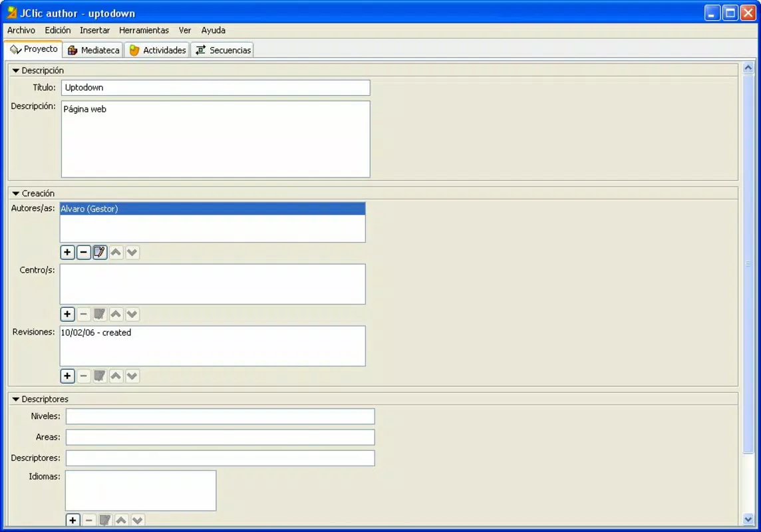Add a new author with plus button

click(x=67, y=252)
